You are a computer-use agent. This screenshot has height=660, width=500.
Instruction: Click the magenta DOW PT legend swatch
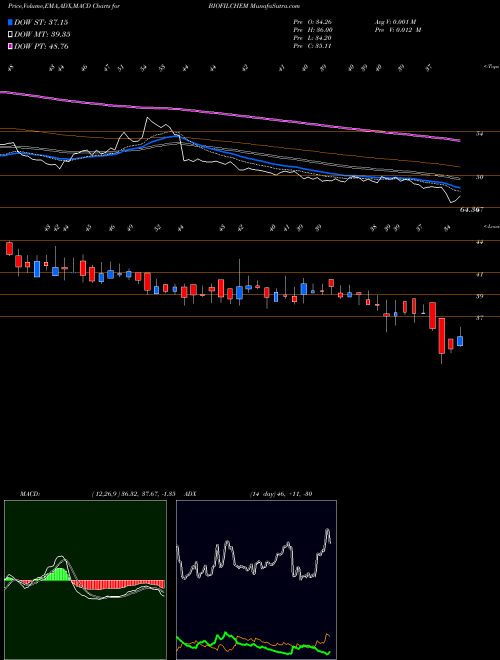point(11,46)
